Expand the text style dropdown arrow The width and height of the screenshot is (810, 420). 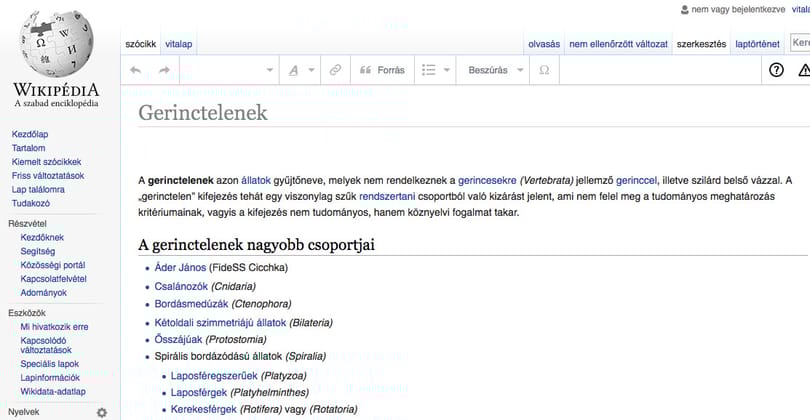(311, 70)
